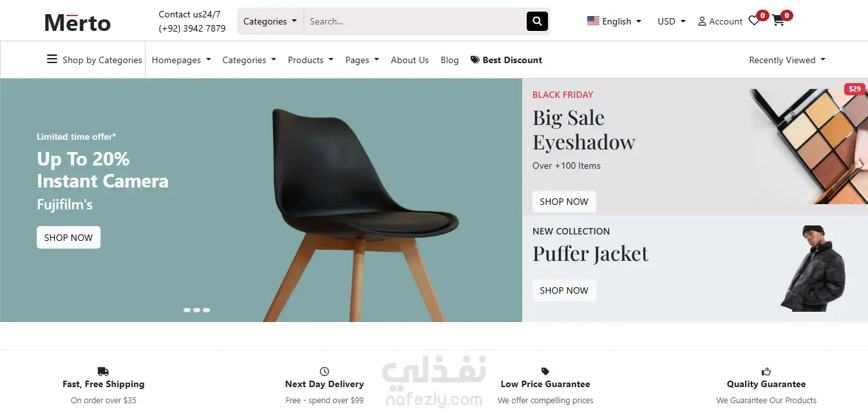This screenshot has width=868, height=409.
Task: Click Shop Now under Puffer Jacket
Action: 564,290
